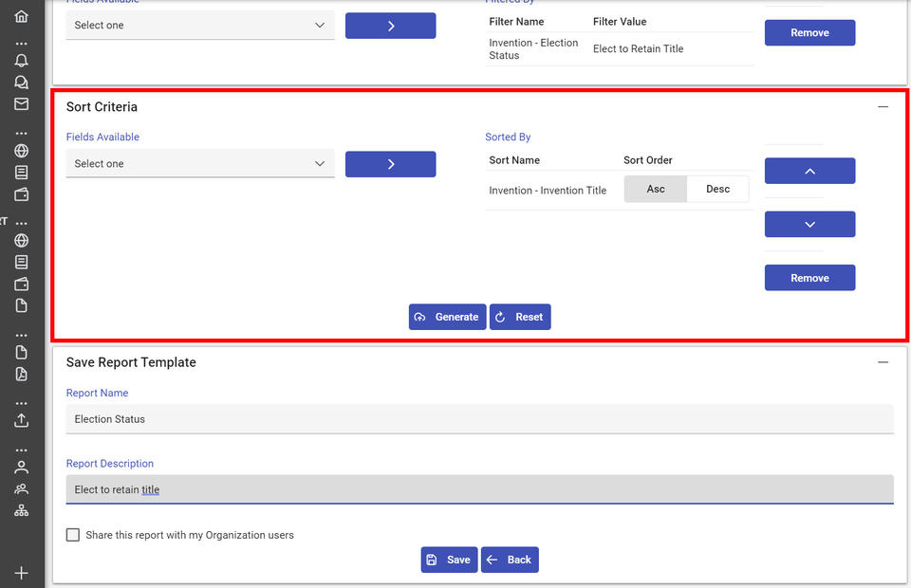Collapse the Save Report Template section
Image resolution: width=911 pixels, height=588 pixels.
883,361
